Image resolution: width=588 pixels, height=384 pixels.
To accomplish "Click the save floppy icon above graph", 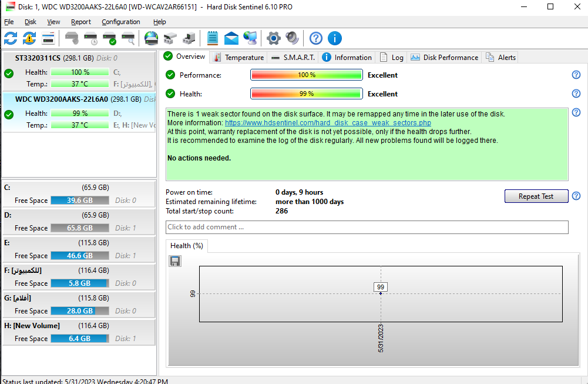I will [175, 261].
